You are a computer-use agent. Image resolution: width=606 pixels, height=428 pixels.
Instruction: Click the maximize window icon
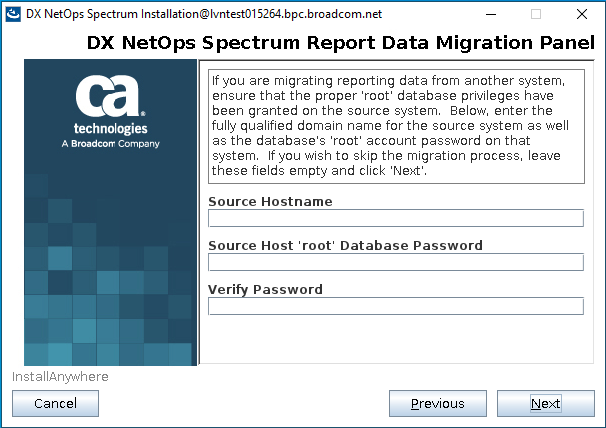coord(536,14)
